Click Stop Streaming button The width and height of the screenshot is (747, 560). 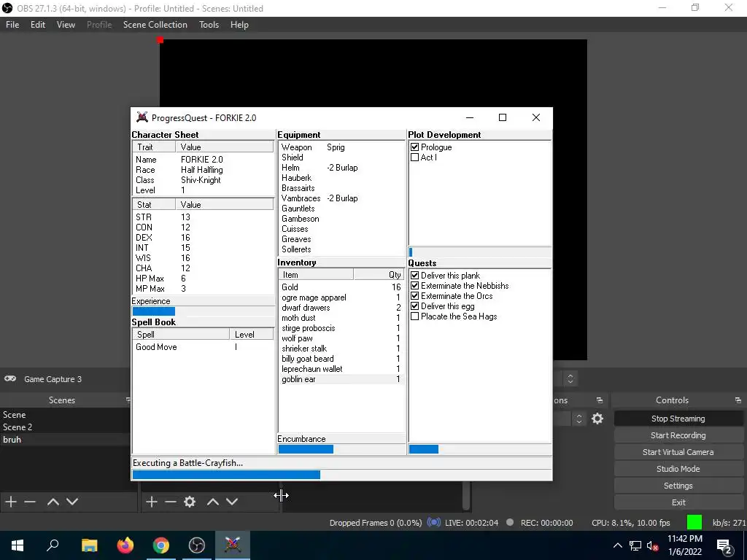(x=678, y=419)
